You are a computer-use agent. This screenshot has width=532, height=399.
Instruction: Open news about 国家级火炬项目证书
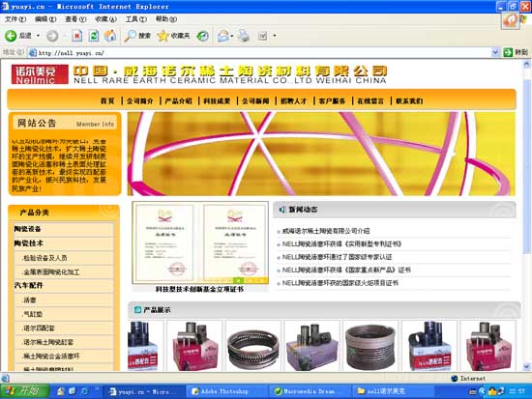tap(340, 283)
